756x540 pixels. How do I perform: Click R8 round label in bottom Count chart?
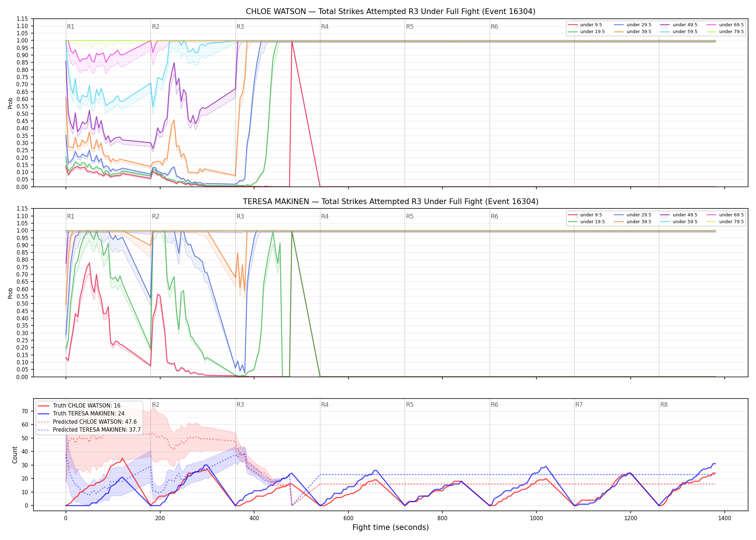tap(664, 405)
